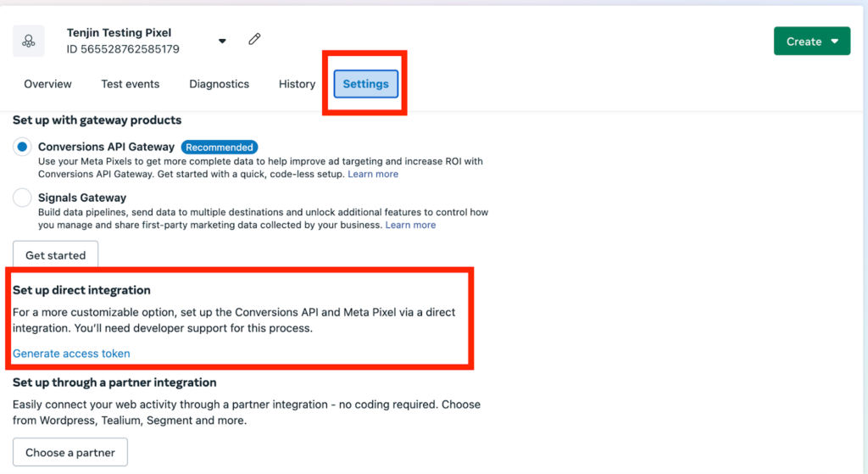Select Conversions API Gateway radio option

pyautogui.click(x=22, y=147)
